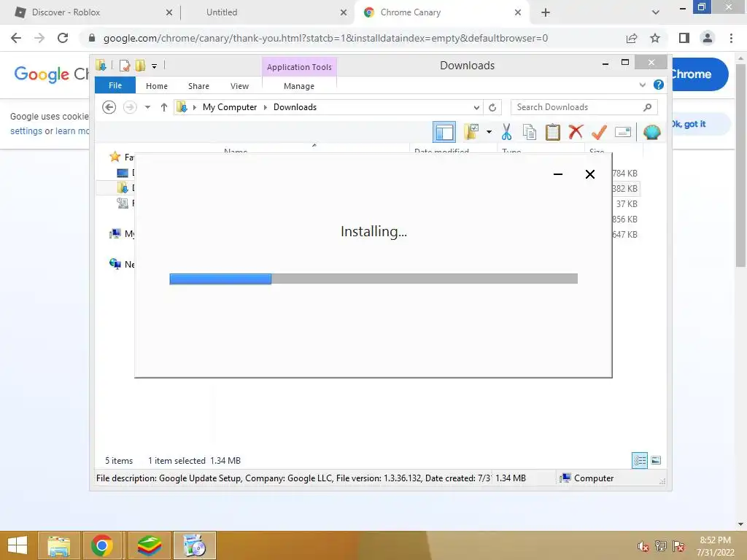Image resolution: width=747 pixels, height=560 pixels.
Task: Open the Share ribbon tab
Action: (198, 86)
